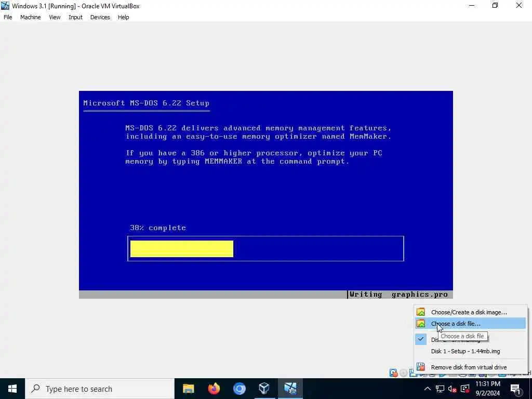
Task: Click the hard disk activity status icon
Action: click(x=394, y=373)
